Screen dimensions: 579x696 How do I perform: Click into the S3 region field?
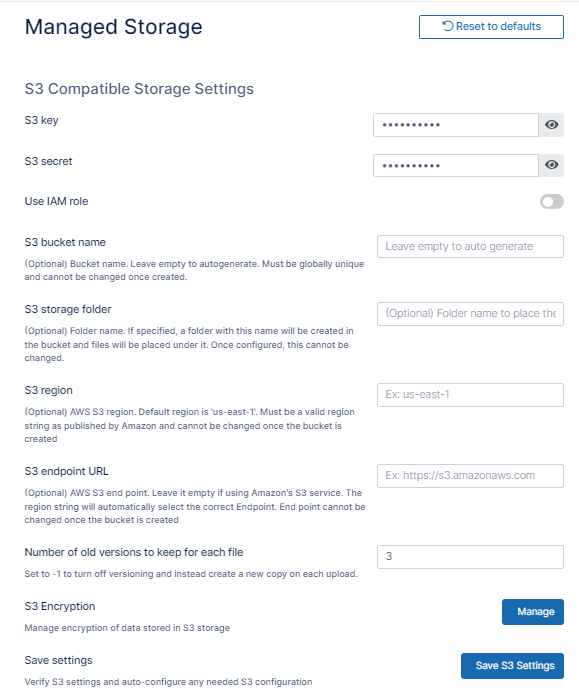(x=470, y=395)
